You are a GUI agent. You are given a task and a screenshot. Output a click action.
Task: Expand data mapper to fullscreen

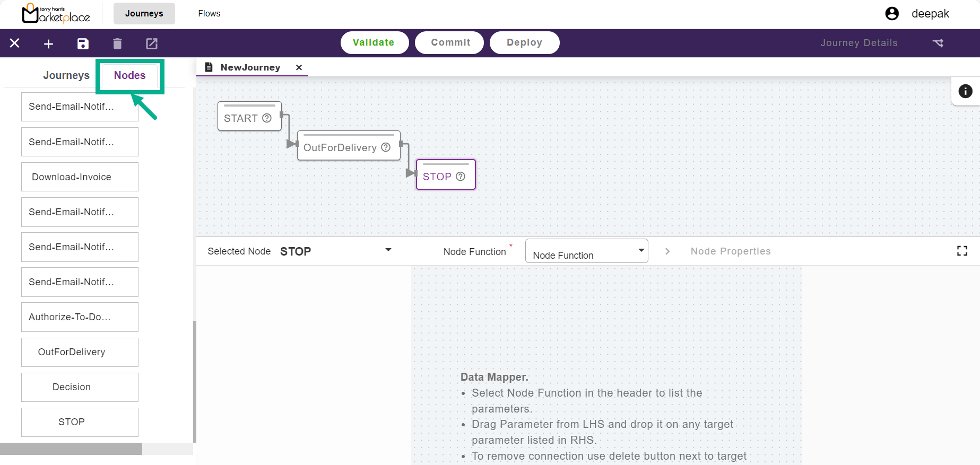962,251
